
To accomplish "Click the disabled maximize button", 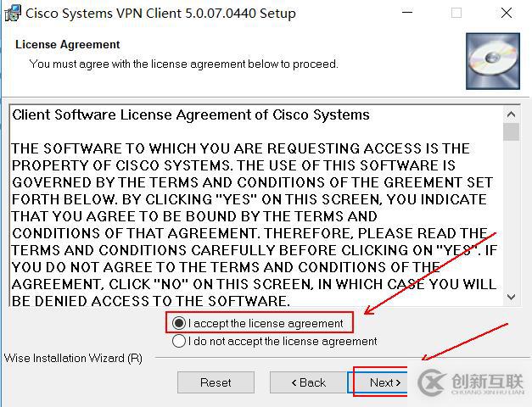I will pos(456,13).
